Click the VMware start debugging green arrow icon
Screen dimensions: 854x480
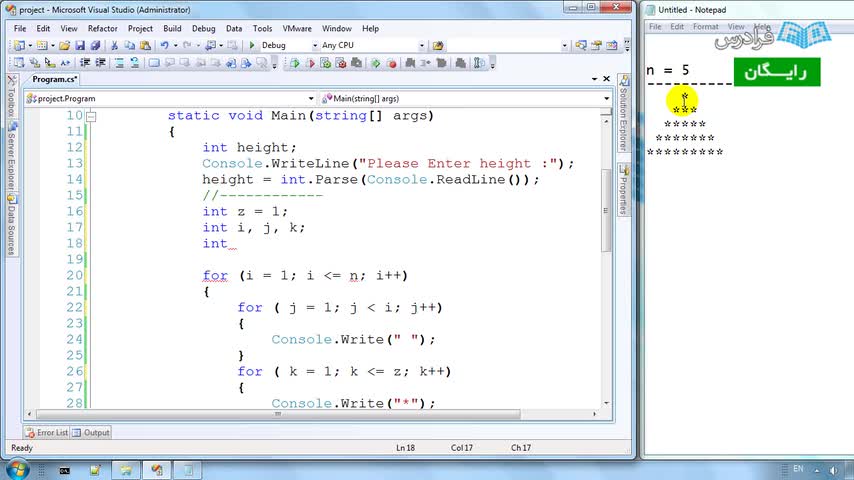tap(295, 64)
